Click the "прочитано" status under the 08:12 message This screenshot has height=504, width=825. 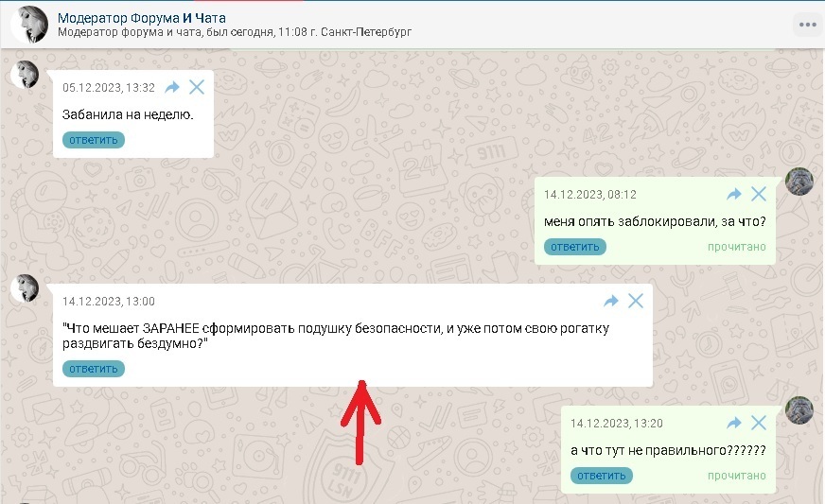(x=737, y=247)
